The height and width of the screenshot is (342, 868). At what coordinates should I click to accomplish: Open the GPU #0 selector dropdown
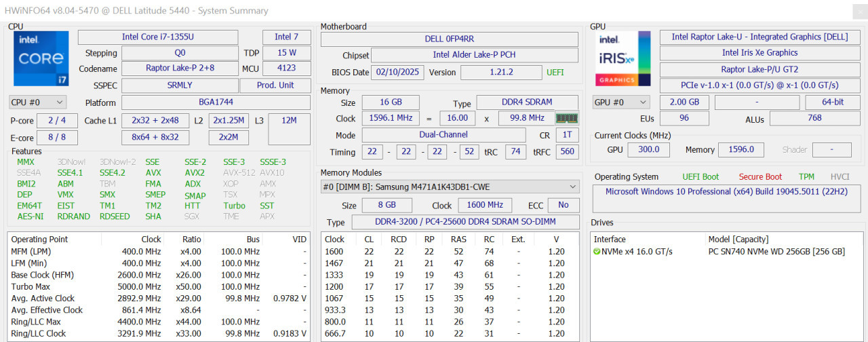[x=621, y=102]
